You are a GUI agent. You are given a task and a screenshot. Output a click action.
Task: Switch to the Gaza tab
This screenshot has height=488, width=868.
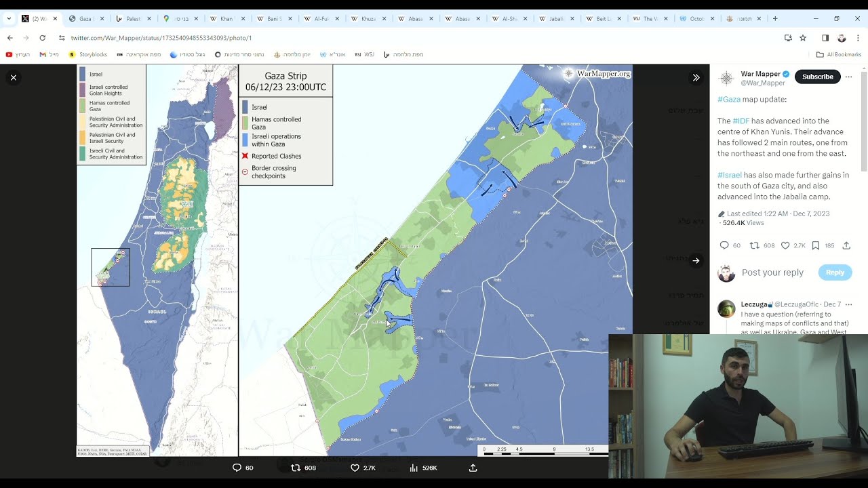pos(85,18)
